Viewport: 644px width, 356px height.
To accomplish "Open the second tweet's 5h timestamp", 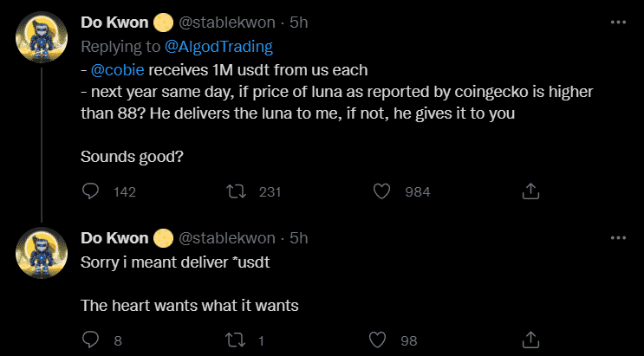I will pyautogui.click(x=298, y=237).
